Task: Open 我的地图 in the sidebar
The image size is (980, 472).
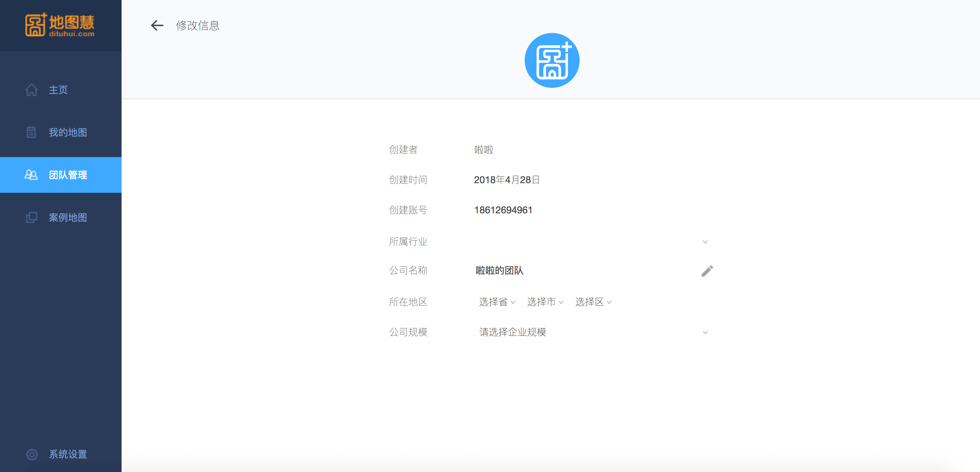Action: [x=60, y=132]
